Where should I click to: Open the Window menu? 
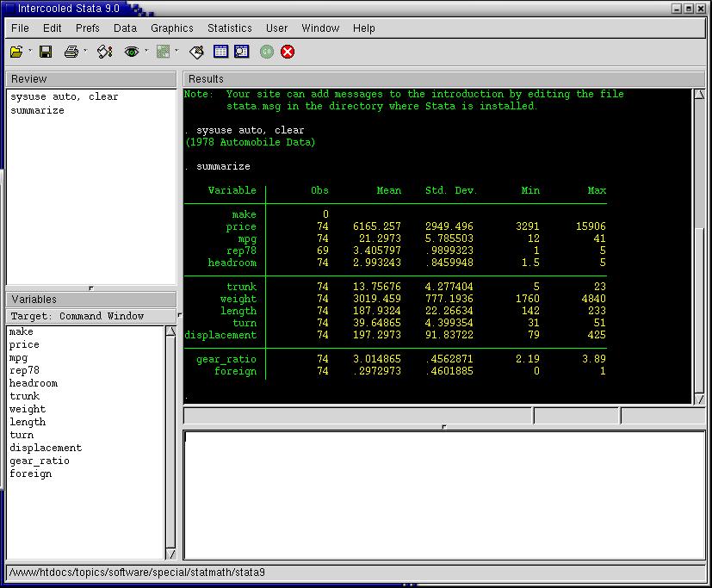[x=320, y=28]
